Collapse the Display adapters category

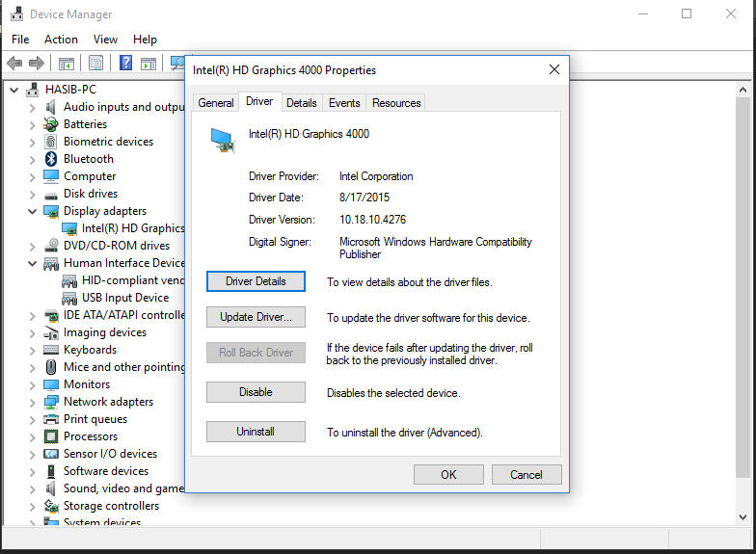pos(33,211)
